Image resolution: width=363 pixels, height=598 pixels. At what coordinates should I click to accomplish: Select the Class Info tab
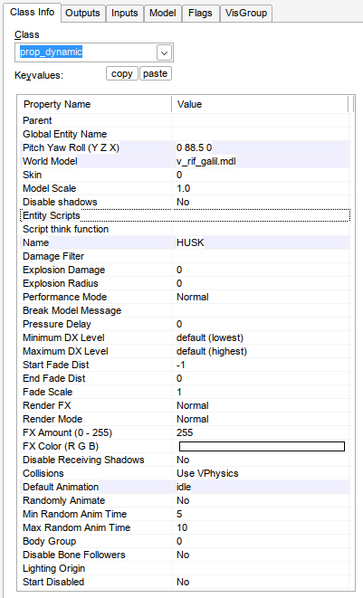tap(32, 13)
